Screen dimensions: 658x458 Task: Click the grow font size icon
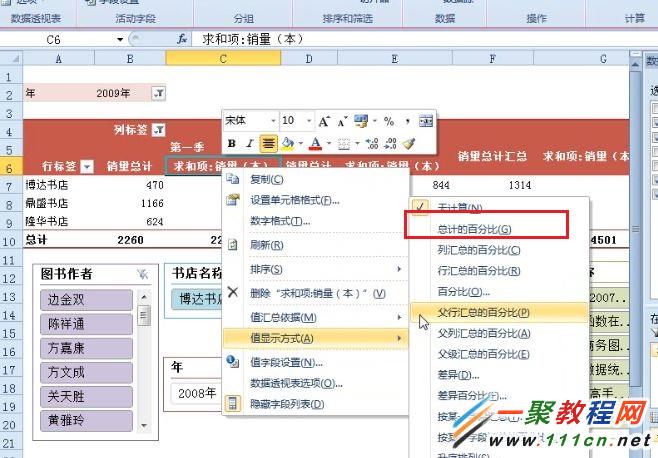tap(324, 122)
